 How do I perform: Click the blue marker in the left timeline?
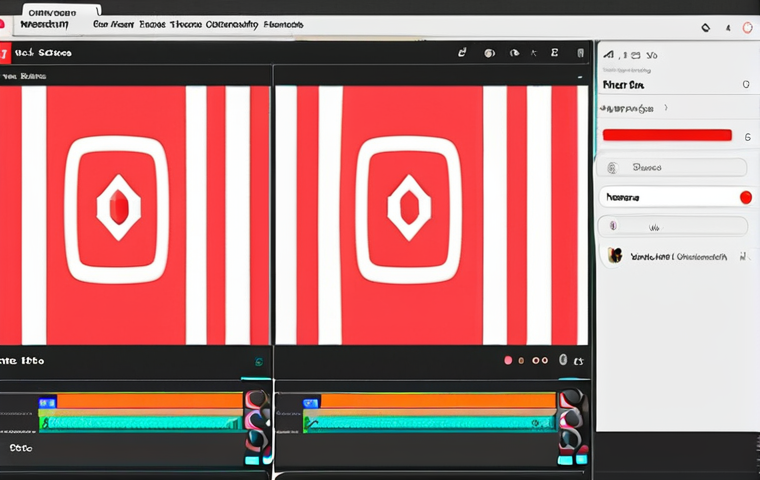click(x=48, y=402)
